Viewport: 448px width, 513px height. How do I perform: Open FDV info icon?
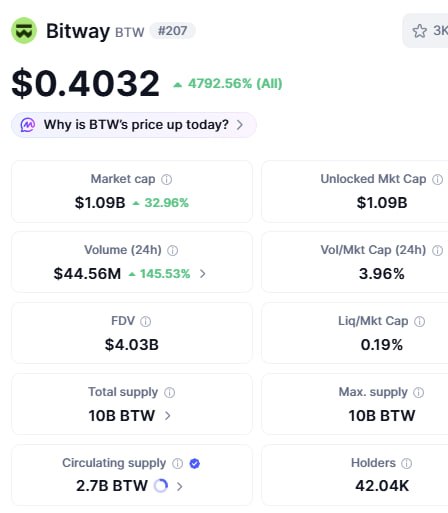pos(145,322)
